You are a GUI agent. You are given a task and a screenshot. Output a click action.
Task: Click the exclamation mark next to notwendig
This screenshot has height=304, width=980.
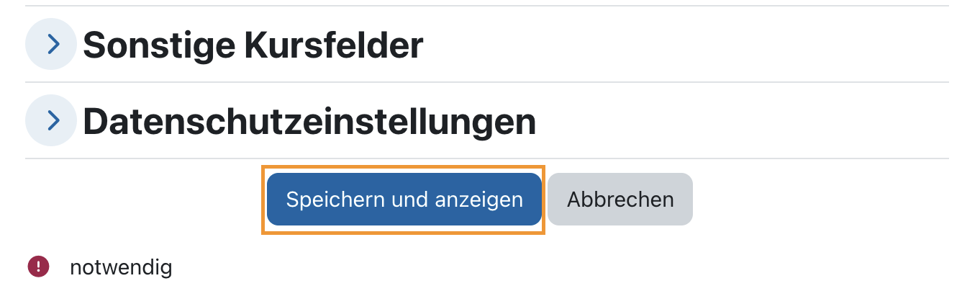coord(38,267)
